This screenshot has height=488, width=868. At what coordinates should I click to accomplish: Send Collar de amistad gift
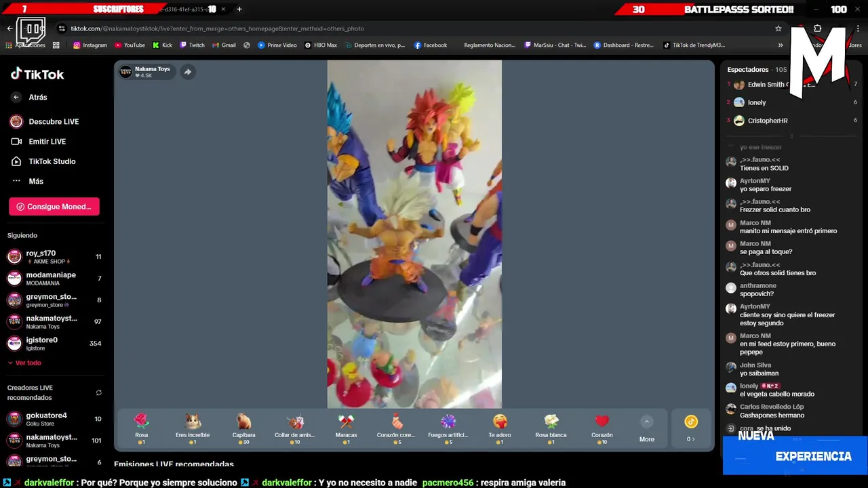[295, 429]
